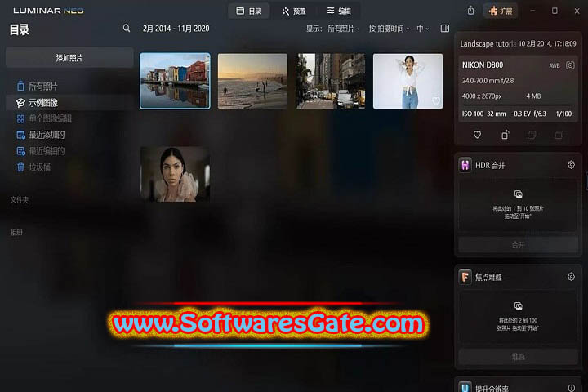
Task: Toggle heart on the white-shirt model thumbnail
Action: 436,101
